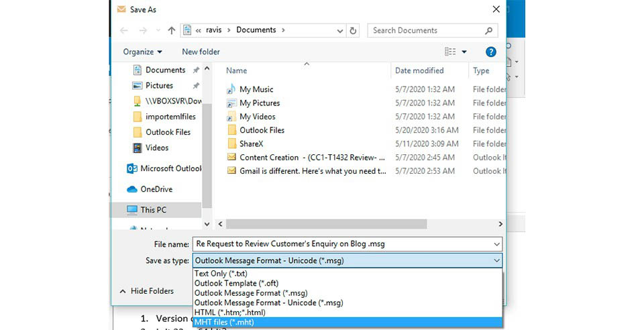Click the navigation pane scroll-up arrow
The height and width of the screenshot is (330, 644).
coord(207,69)
